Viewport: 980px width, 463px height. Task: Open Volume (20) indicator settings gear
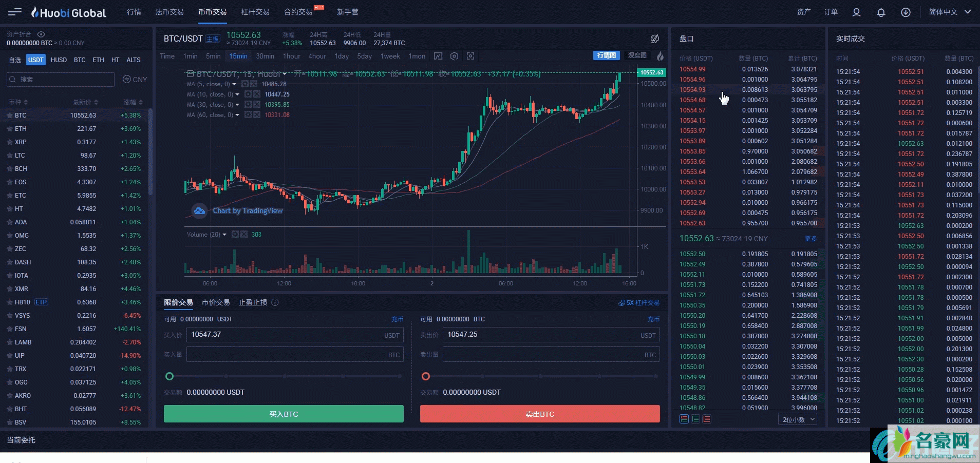(x=235, y=234)
